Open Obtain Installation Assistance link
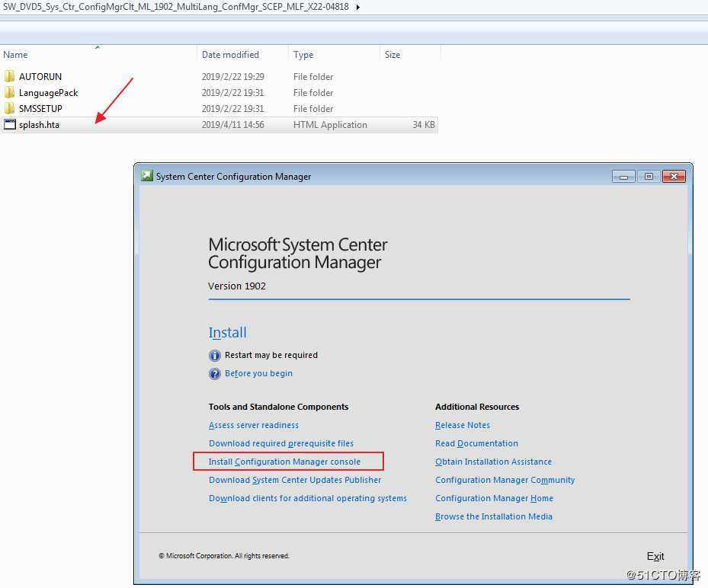This screenshot has width=708, height=588. pyautogui.click(x=494, y=462)
